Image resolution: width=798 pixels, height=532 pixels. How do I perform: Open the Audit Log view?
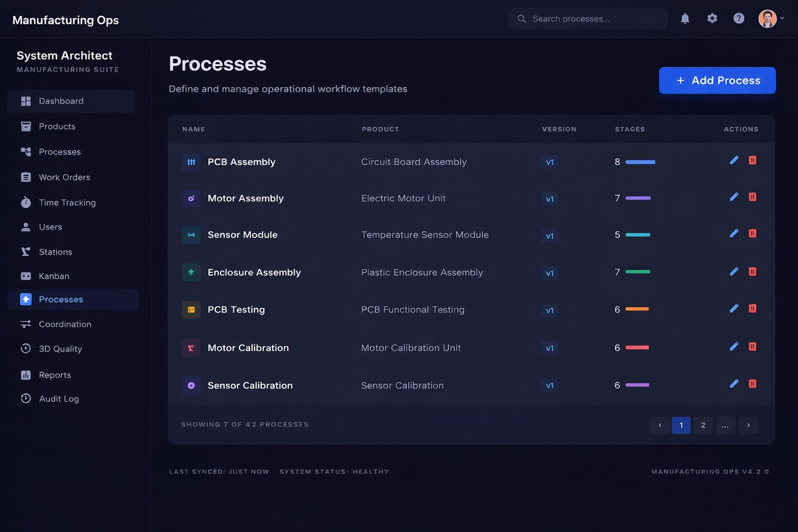click(59, 398)
